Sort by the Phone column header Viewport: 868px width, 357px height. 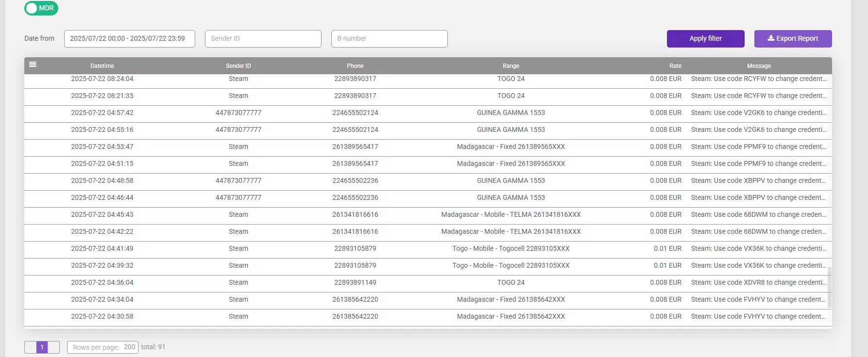pyautogui.click(x=355, y=66)
